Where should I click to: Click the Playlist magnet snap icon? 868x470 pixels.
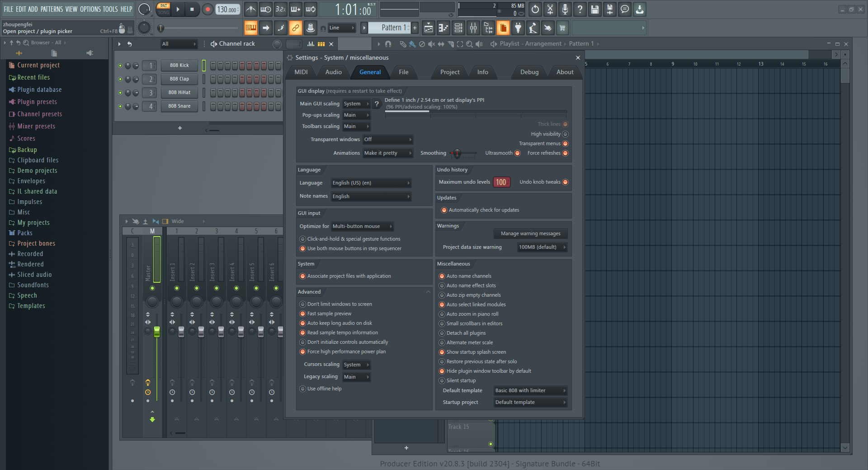pos(388,44)
